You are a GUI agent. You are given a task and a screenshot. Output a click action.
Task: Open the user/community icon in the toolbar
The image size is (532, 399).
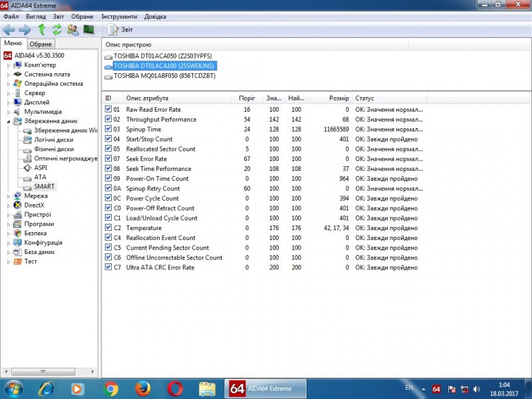coord(72,29)
